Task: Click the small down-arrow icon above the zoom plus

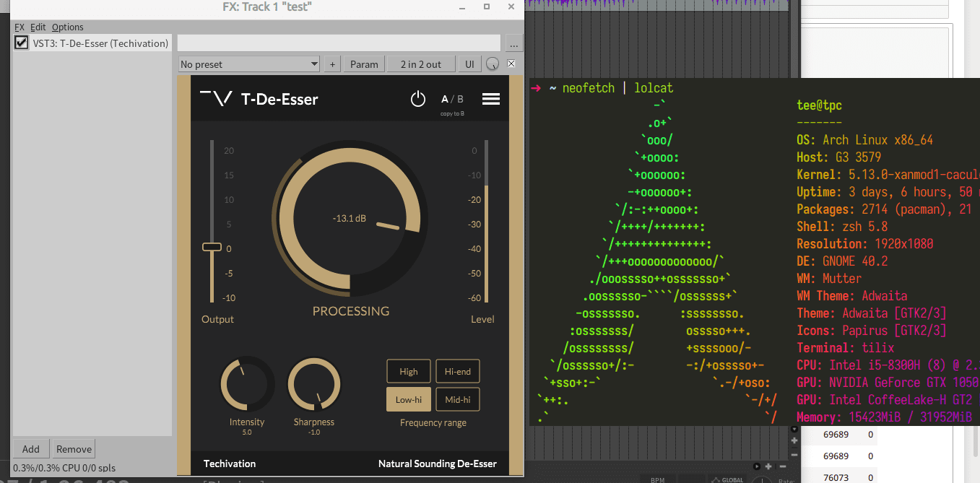Action: pyautogui.click(x=794, y=429)
